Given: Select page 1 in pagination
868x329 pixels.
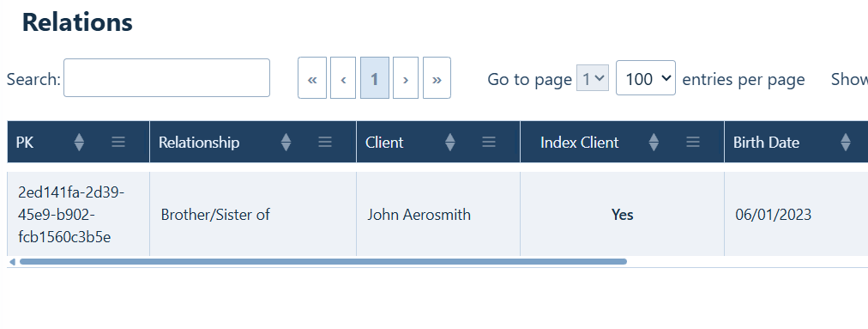Looking at the screenshot, I should [x=375, y=77].
